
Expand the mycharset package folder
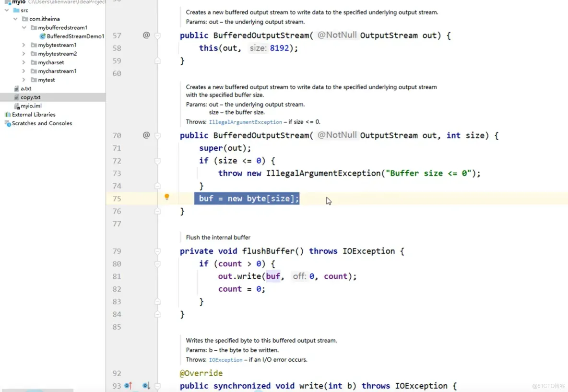pyautogui.click(x=24, y=62)
